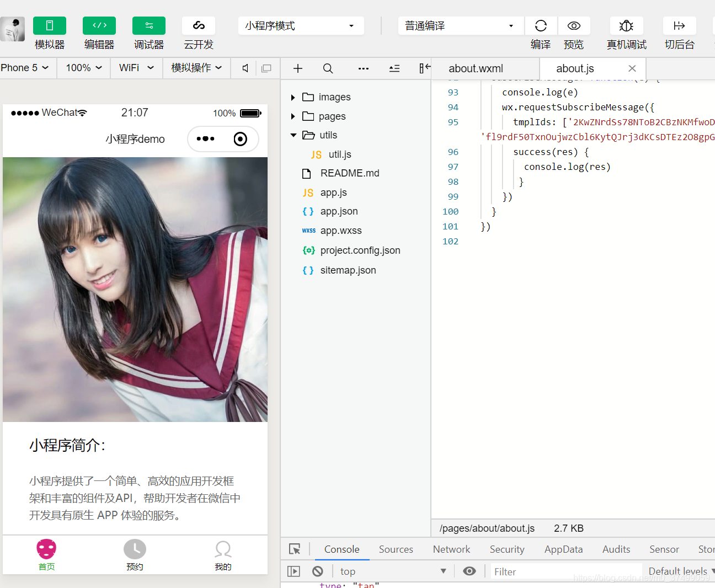
Task: Open the Network tab in debug panel
Action: coord(451,549)
